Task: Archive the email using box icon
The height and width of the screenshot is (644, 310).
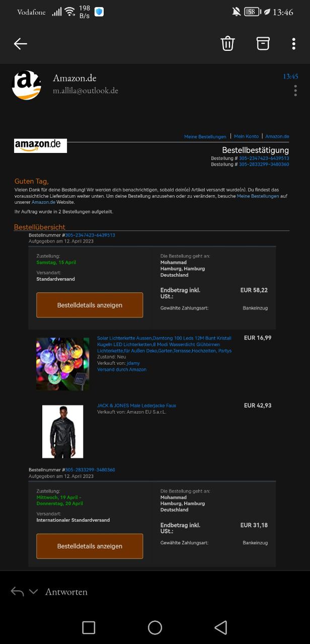Action: pyautogui.click(x=263, y=43)
